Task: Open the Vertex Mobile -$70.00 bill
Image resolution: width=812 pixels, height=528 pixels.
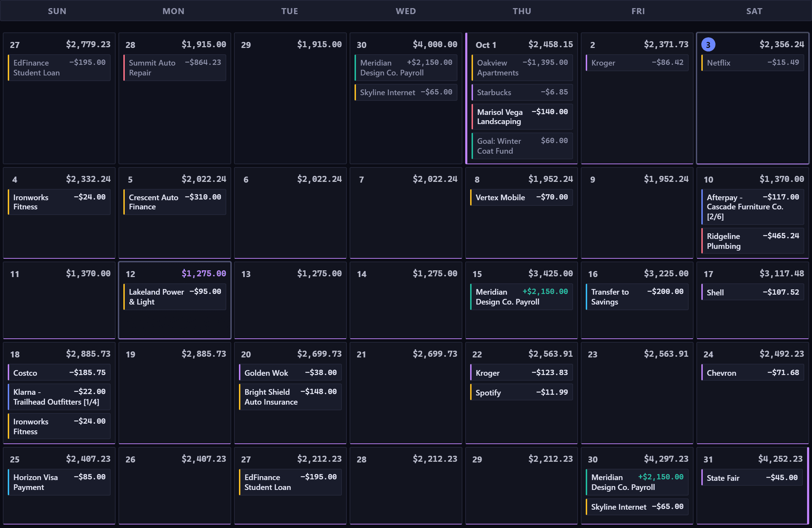Action: click(x=521, y=197)
